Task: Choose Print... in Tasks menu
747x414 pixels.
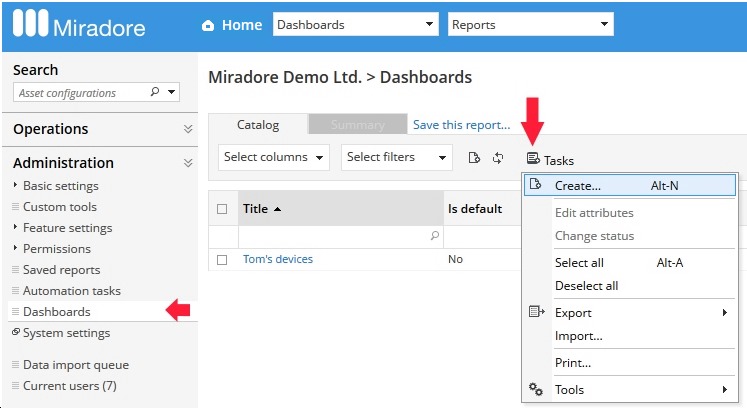Action: (x=573, y=363)
